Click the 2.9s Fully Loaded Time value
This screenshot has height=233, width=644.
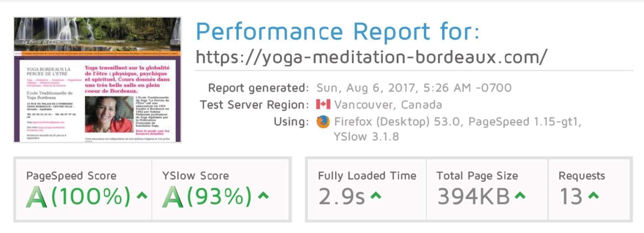click(x=342, y=196)
